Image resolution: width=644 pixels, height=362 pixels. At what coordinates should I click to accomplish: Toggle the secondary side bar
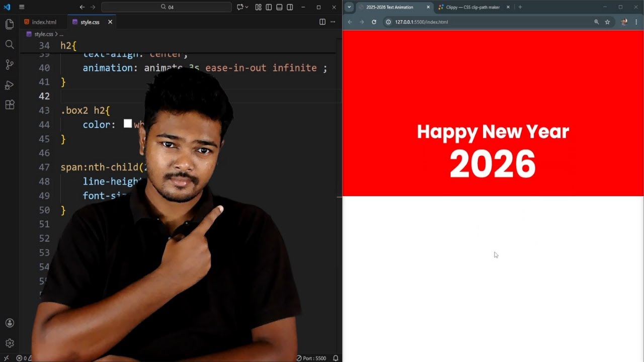click(x=290, y=7)
